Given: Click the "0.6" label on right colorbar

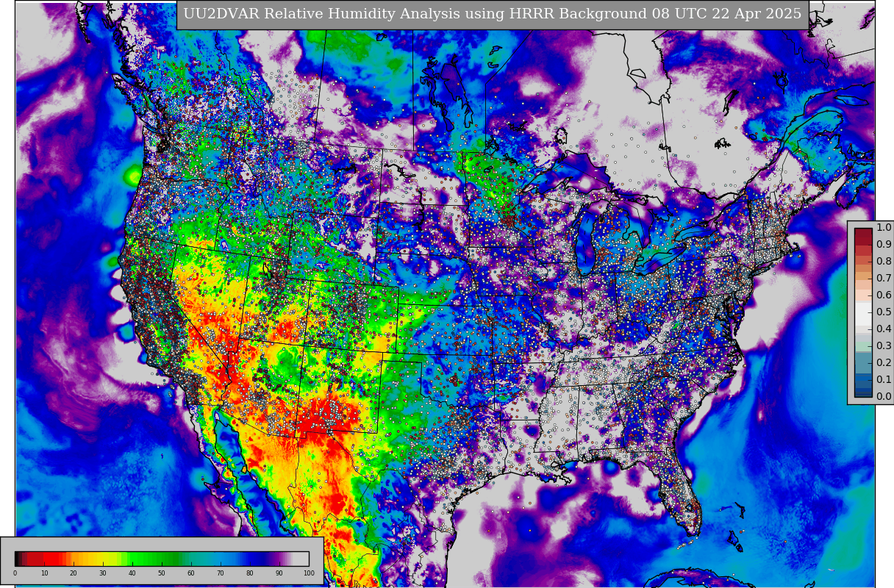Looking at the screenshot, I should [884, 295].
